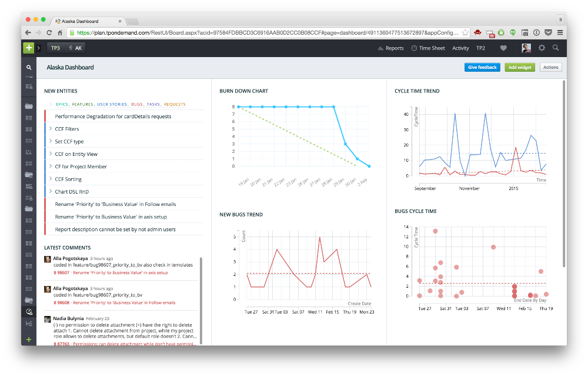Click the green plus at the sidebar bottom
Viewport: 588px width, 376px height.
click(29, 340)
